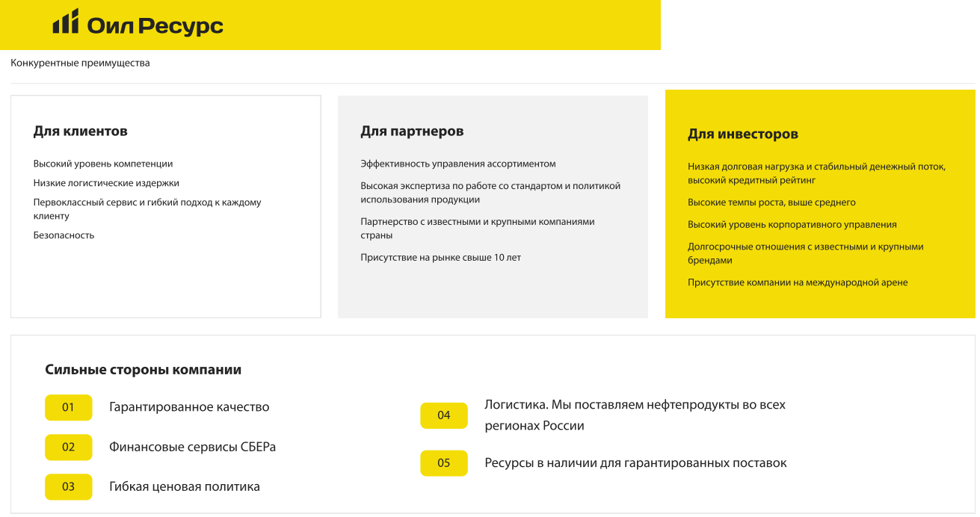Screen dimensions: 980x517
Task: Click Присутствие на рынке свыше 10 лет
Action: click(440, 258)
